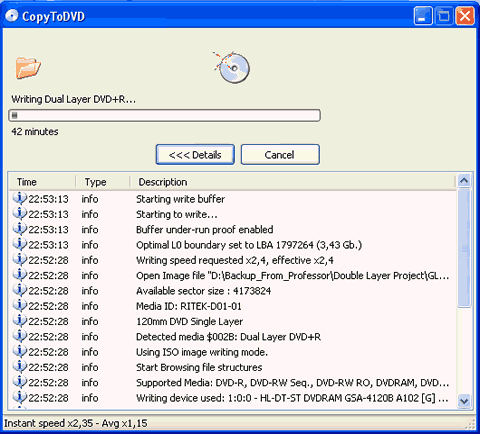
Task: Maximize the CopyToDVD window
Action: click(x=443, y=16)
